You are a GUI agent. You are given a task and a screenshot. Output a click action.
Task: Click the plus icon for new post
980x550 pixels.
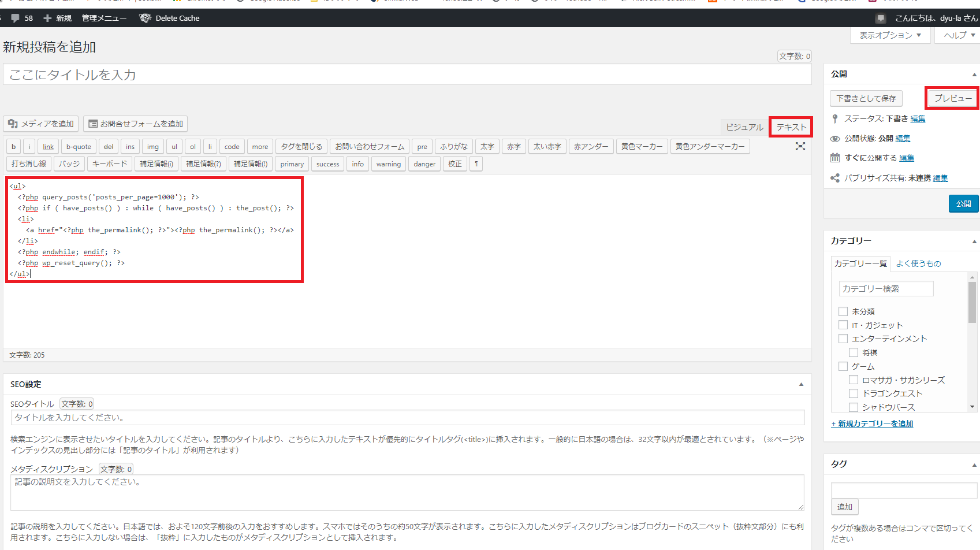(47, 18)
